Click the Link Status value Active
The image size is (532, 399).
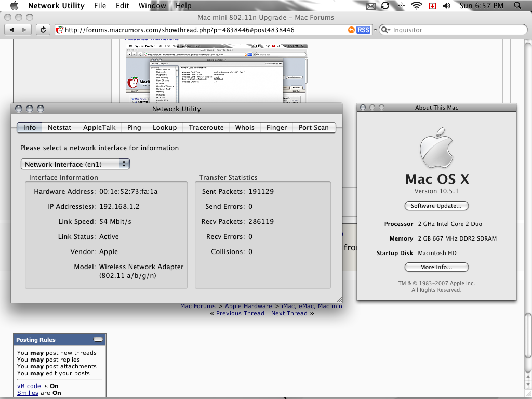point(109,237)
